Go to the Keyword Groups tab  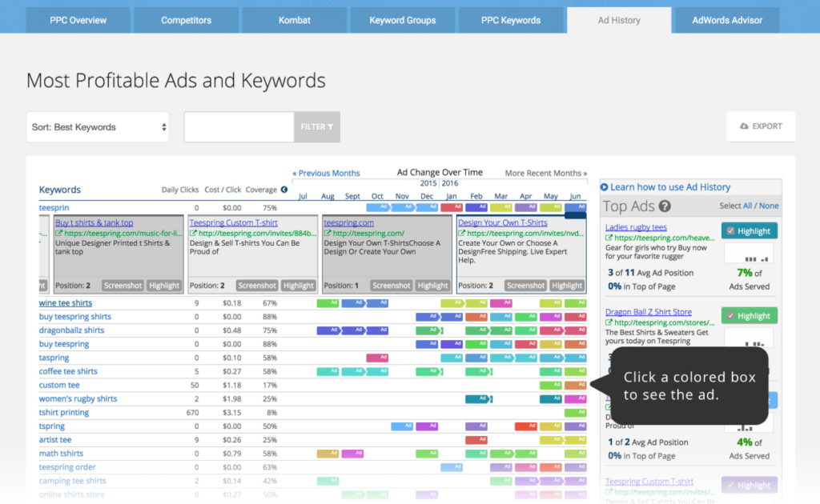pyautogui.click(x=403, y=20)
